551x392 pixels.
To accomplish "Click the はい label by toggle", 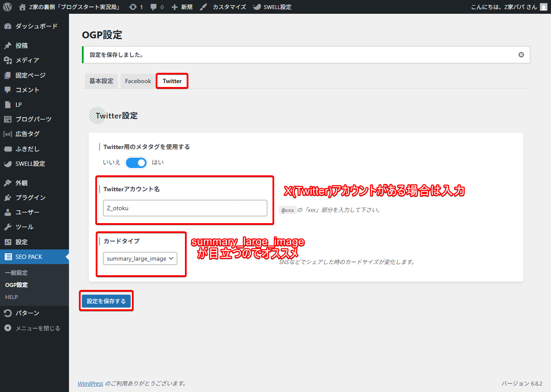I will 158,162.
